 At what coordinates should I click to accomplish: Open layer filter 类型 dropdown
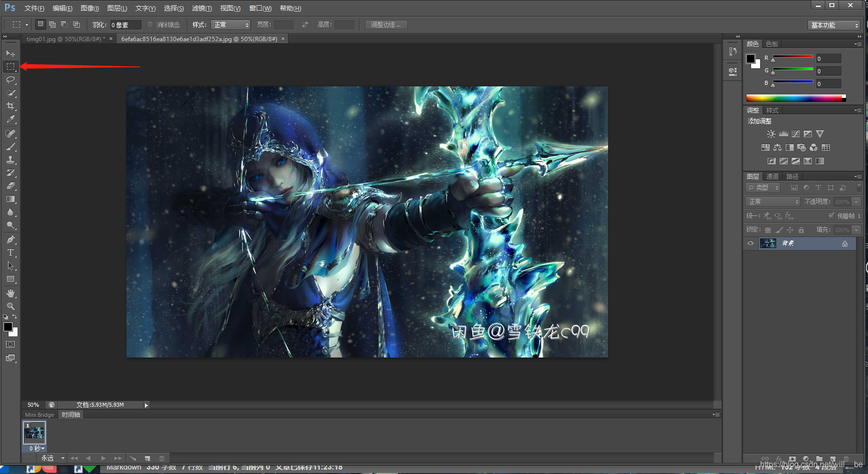(x=763, y=187)
